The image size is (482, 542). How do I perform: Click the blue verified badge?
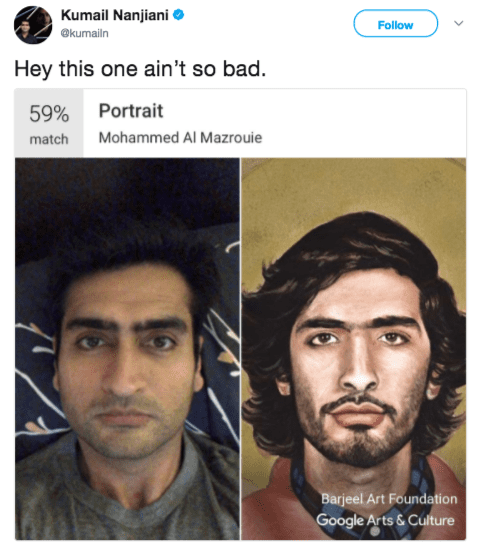(178, 15)
